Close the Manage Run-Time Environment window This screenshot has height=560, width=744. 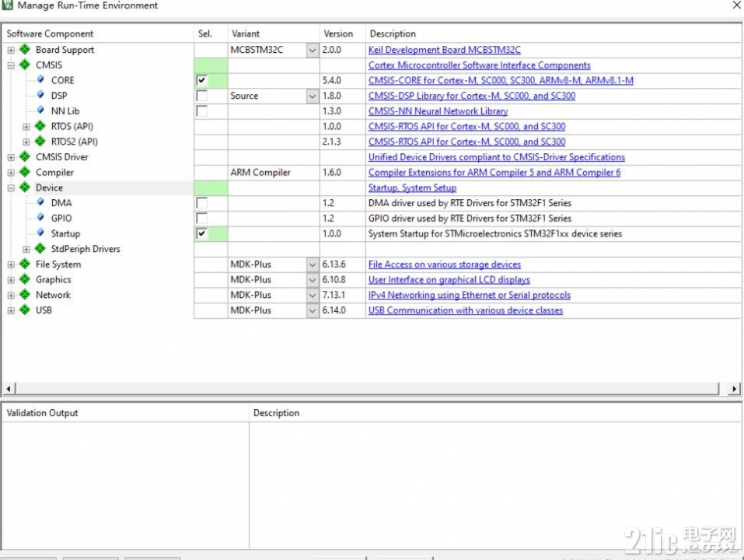point(736,5)
